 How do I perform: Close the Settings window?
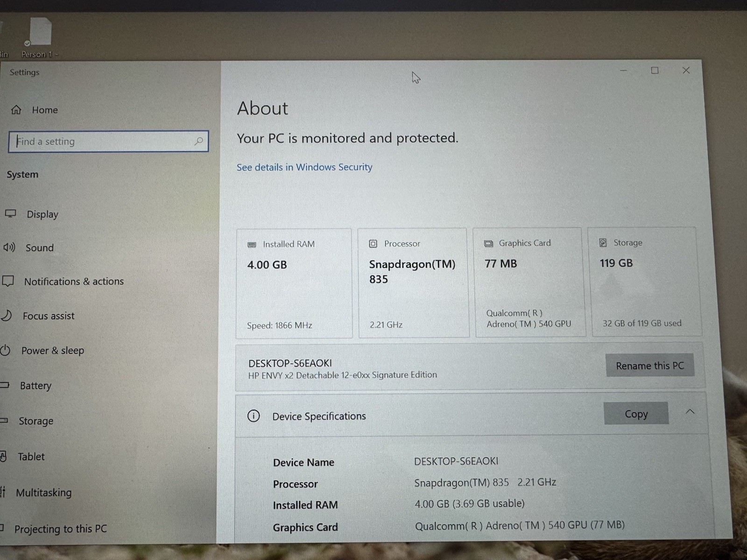point(686,70)
